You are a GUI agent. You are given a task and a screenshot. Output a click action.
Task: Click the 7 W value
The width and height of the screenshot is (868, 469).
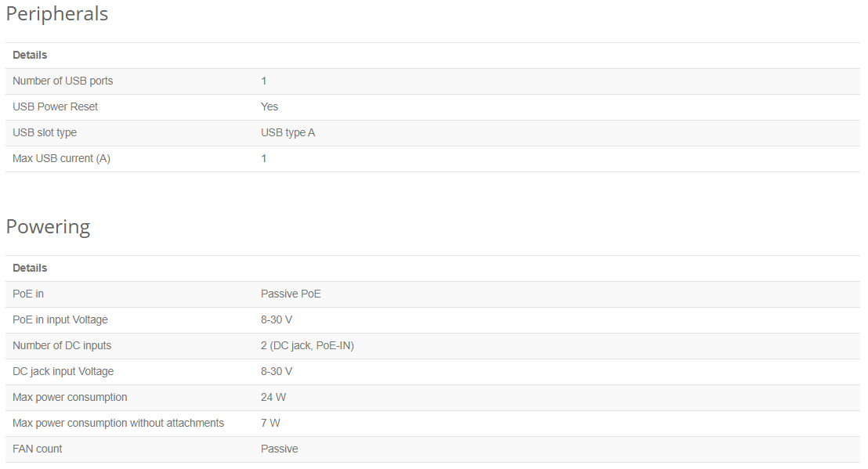click(x=270, y=424)
